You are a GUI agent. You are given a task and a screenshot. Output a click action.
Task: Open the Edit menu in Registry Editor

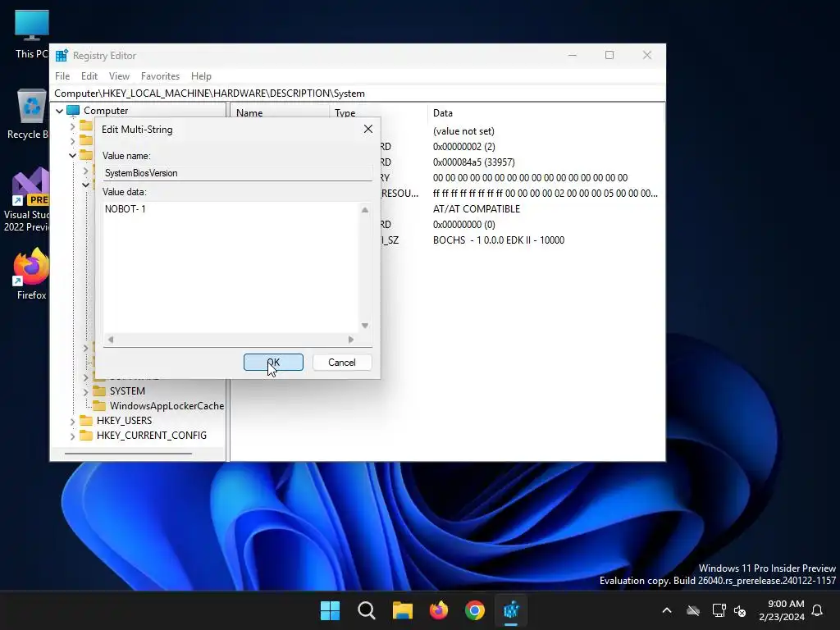[x=89, y=76]
